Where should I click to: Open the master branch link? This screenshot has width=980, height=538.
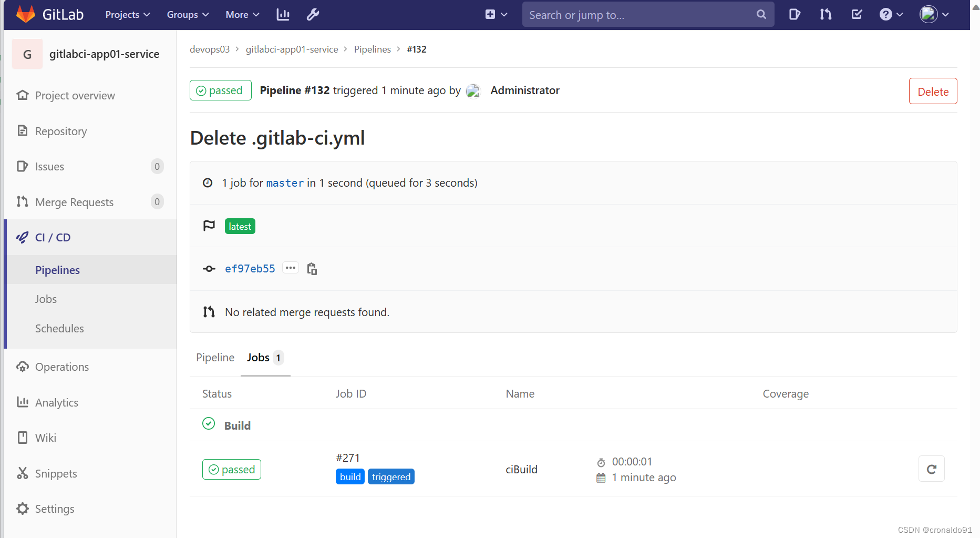(285, 183)
